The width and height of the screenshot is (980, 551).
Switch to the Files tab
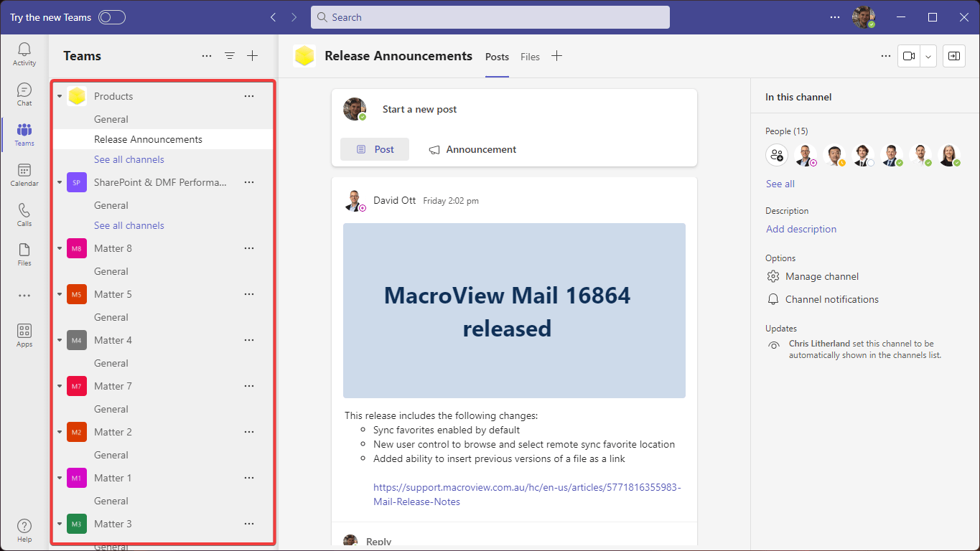point(530,56)
